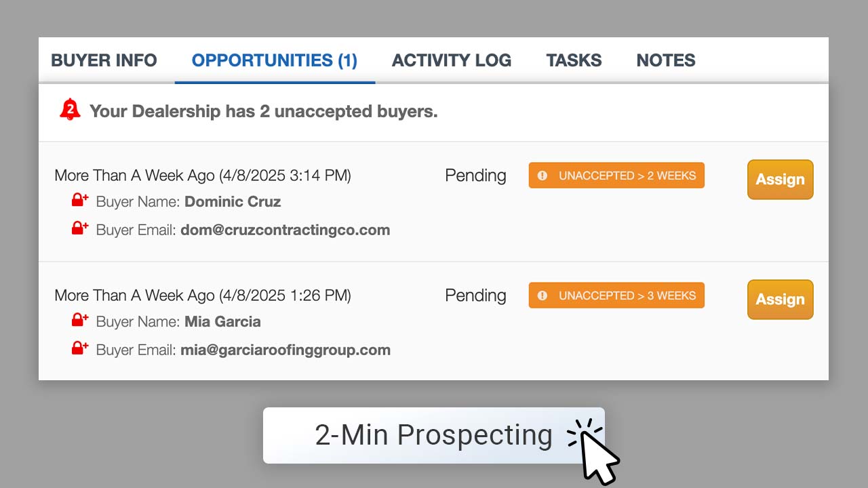The height and width of the screenshot is (488, 868).
Task: Click lock icon beside dom@cruzcontractingco.com email
Action: coord(80,228)
